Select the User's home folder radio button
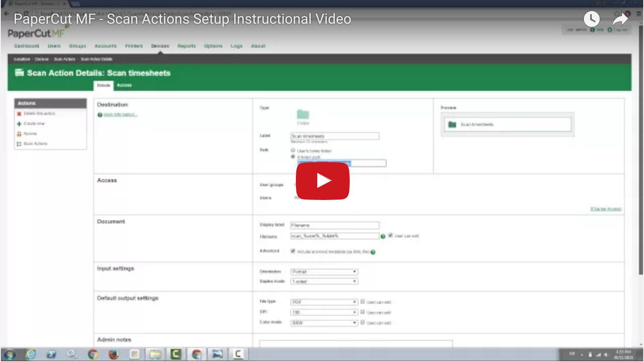 pos(293,150)
